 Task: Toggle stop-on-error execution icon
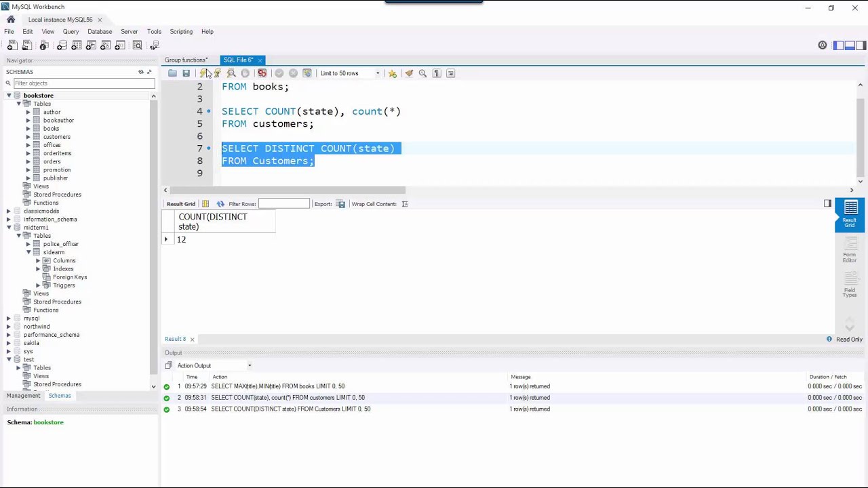262,73
